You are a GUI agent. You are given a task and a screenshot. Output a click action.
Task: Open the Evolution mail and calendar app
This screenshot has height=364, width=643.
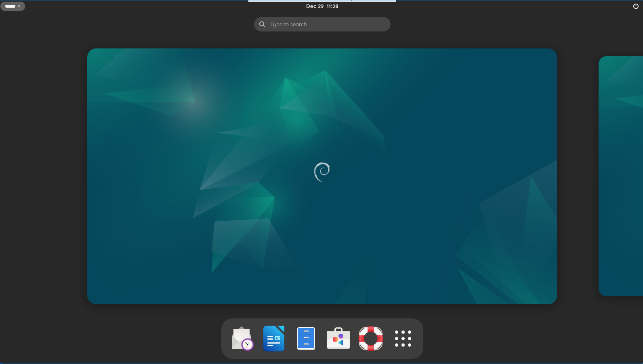(242, 339)
